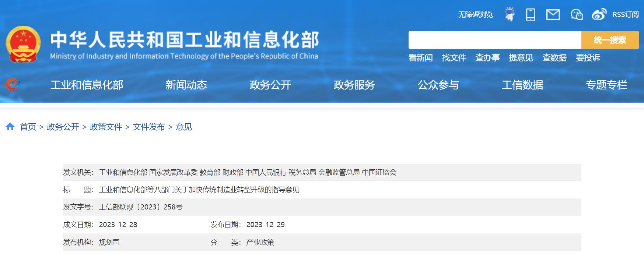Go to 首页 in breadcrumb
Screen dimensions: 644x254
pos(28,127)
